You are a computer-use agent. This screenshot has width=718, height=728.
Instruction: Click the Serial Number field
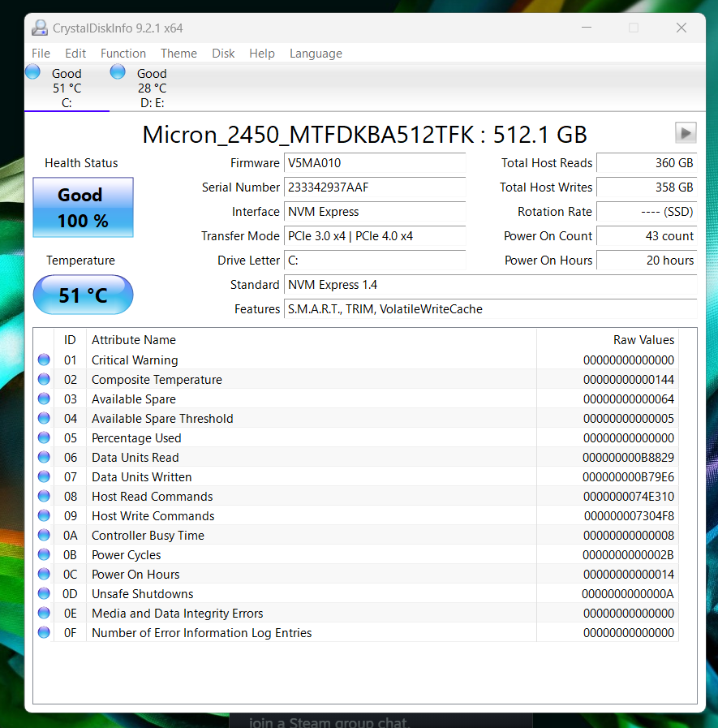tap(375, 187)
